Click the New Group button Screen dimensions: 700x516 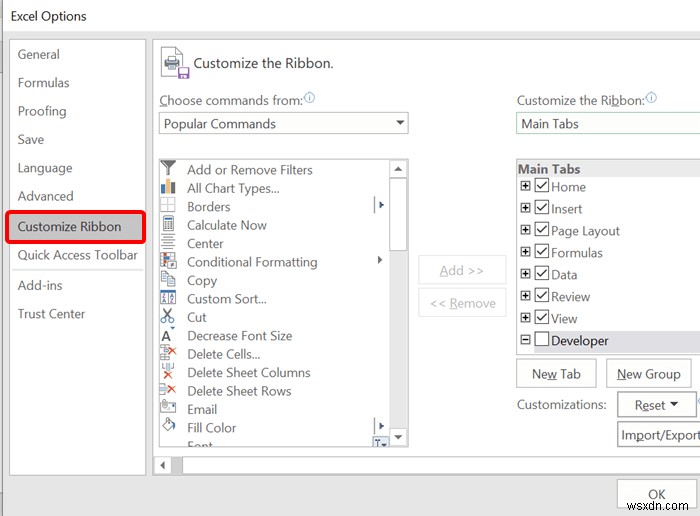click(649, 374)
